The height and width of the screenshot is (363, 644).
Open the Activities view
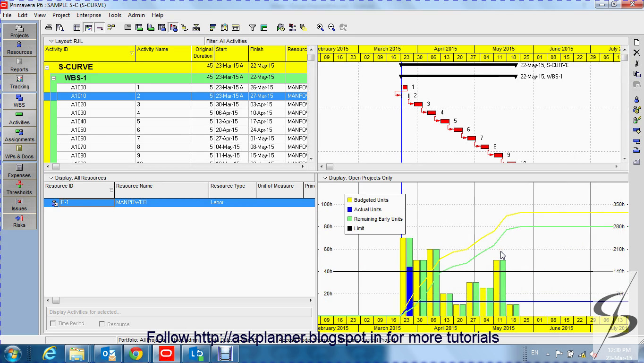click(x=19, y=118)
